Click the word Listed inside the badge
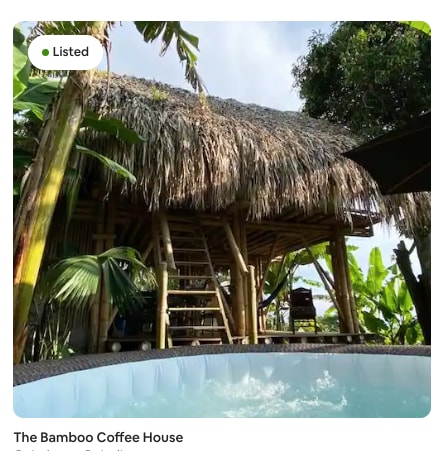 pyautogui.click(x=71, y=52)
